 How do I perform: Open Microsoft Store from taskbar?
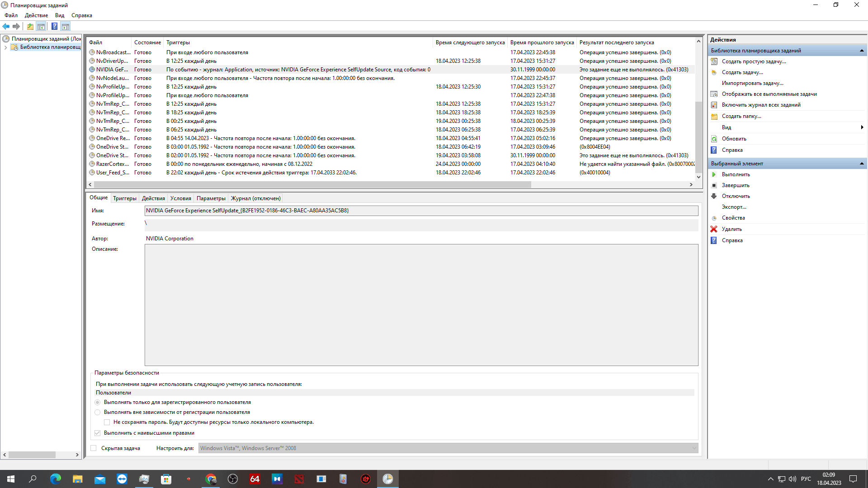[166, 479]
